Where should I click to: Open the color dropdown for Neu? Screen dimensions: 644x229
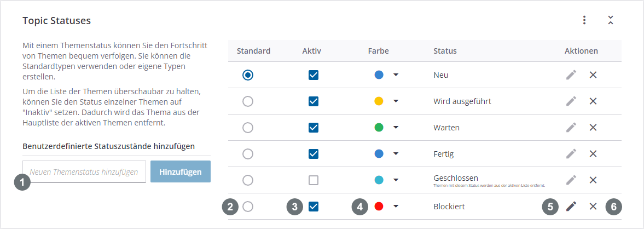click(396, 75)
